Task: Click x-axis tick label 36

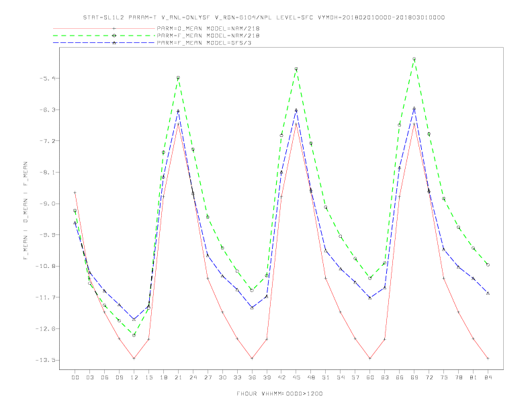Action: pos(252,377)
